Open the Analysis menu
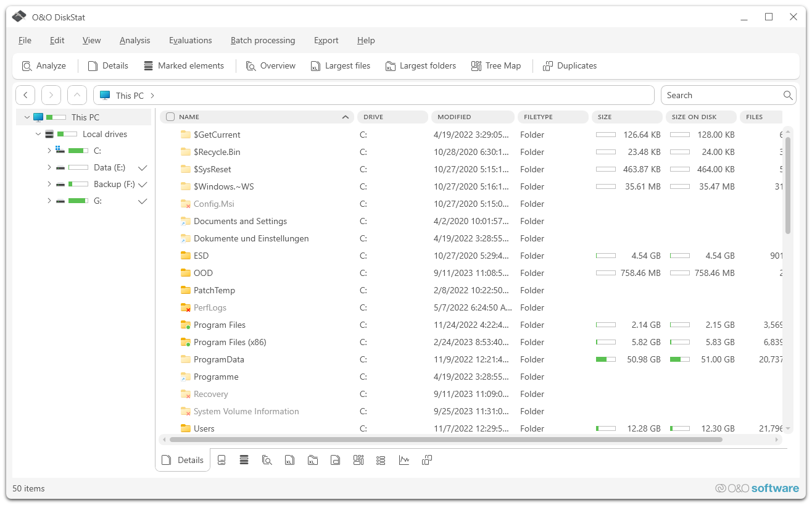The height and width of the screenshot is (505, 812). pyautogui.click(x=135, y=40)
